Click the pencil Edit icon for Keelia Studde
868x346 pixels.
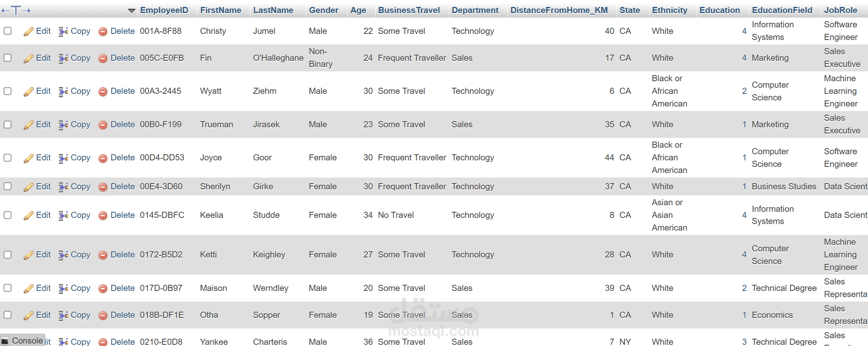pyautogui.click(x=29, y=215)
